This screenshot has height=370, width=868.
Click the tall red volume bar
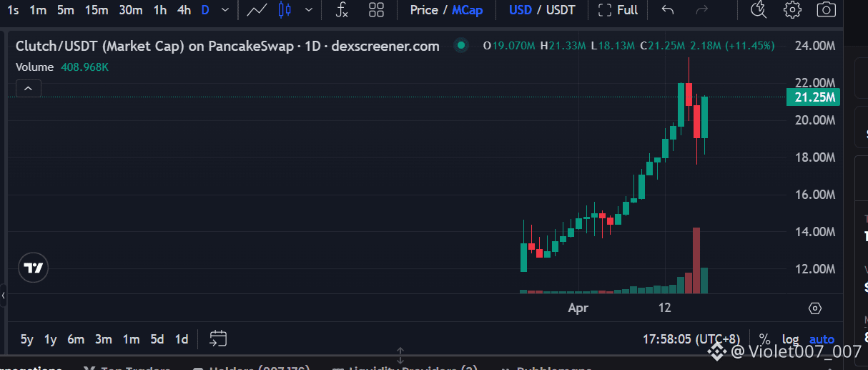[696, 261]
